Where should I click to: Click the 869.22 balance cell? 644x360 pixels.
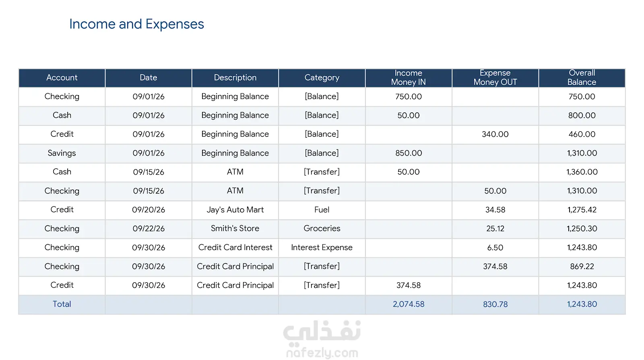582,267
